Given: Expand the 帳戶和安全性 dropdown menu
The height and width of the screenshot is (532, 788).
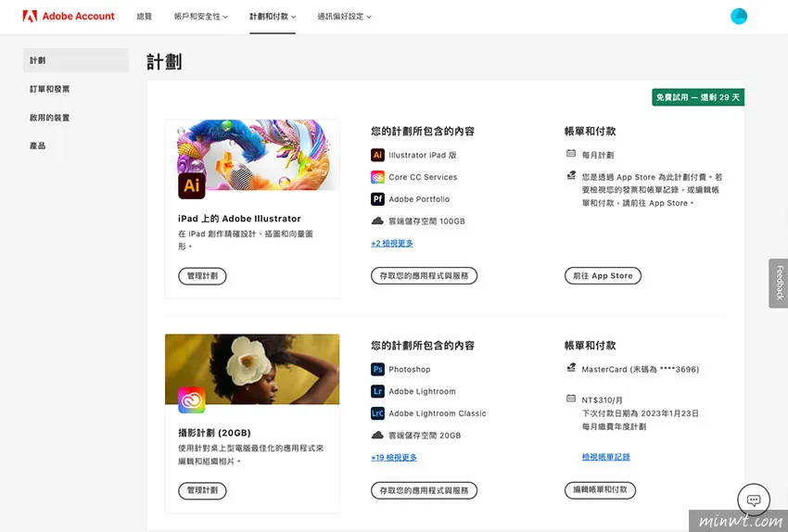Looking at the screenshot, I should [200, 17].
